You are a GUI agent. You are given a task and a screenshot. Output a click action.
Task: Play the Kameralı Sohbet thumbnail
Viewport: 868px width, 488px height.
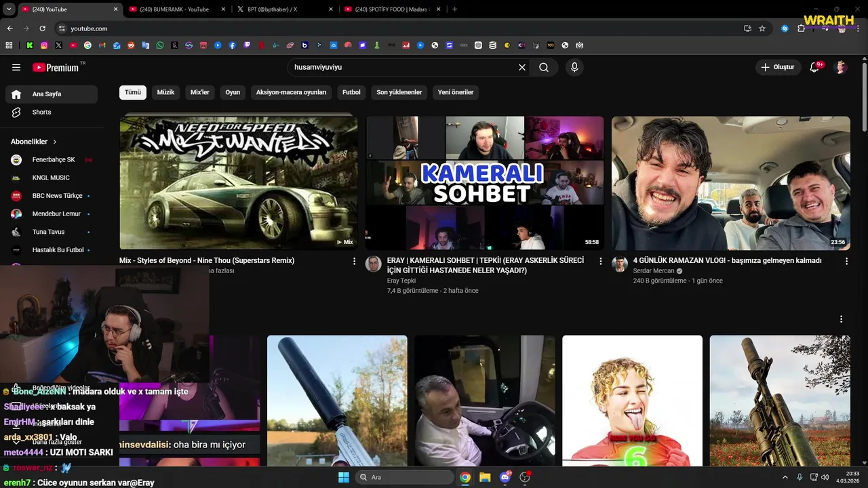[x=484, y=183]
